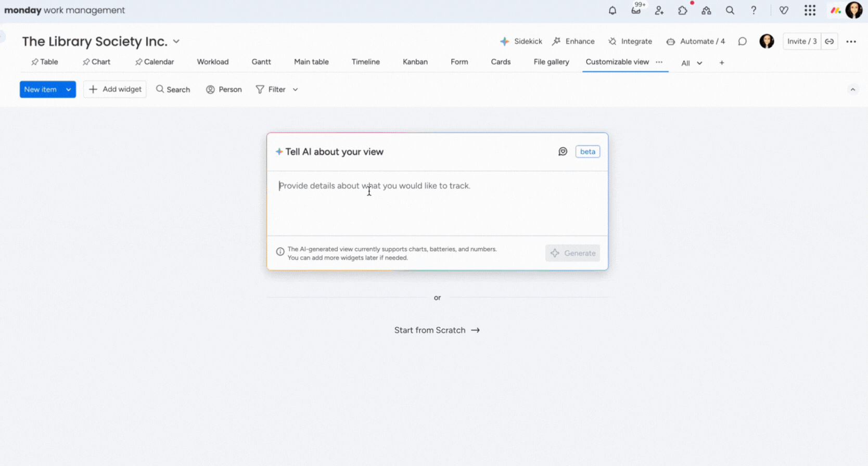Click the monday work management logo
Viewport: 868px width, 466px height.
click(65, 10)
